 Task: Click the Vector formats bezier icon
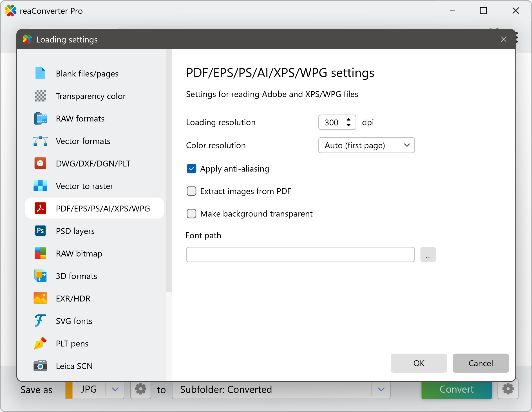point(40,141)
